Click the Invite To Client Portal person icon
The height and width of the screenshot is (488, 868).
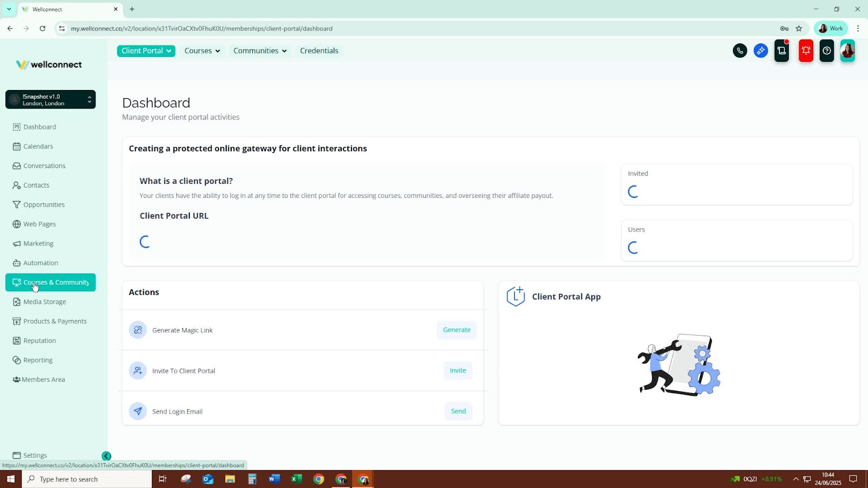(x=138, y=370)
